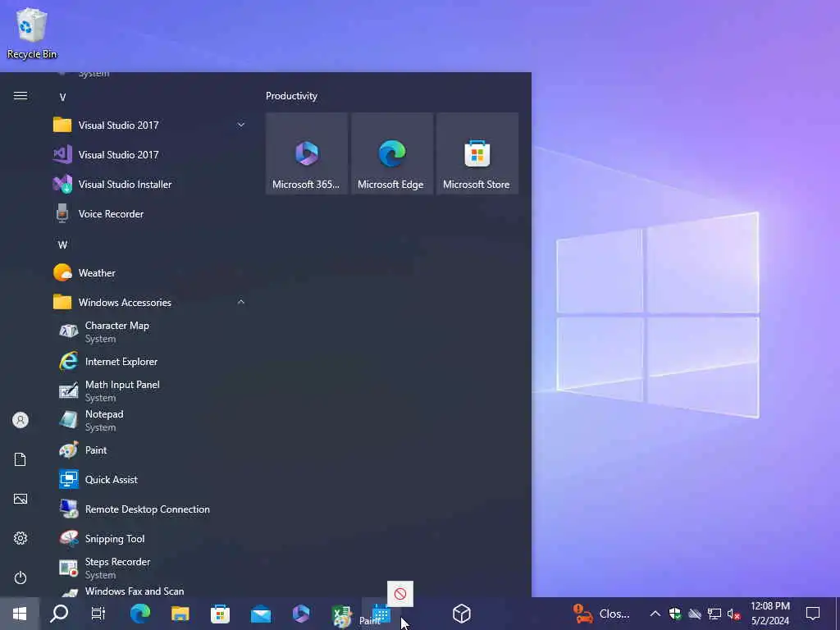
Task: Open the Recycle Bin desktop icon
Action: (x=32, y=33)
